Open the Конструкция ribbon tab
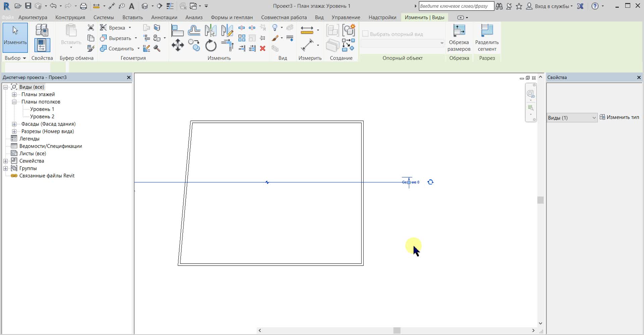644x335 pixels. point(70,17)
